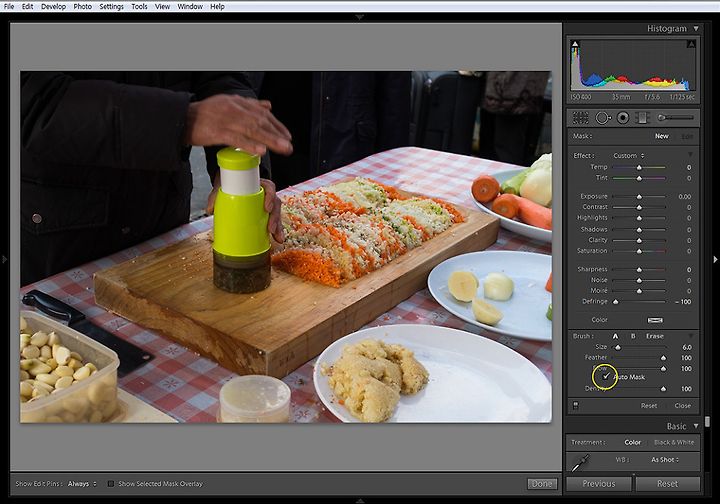The image size is (720, 504).
Task: Click the right panel scrollbar thumb
Action: (x=708, y=421)
